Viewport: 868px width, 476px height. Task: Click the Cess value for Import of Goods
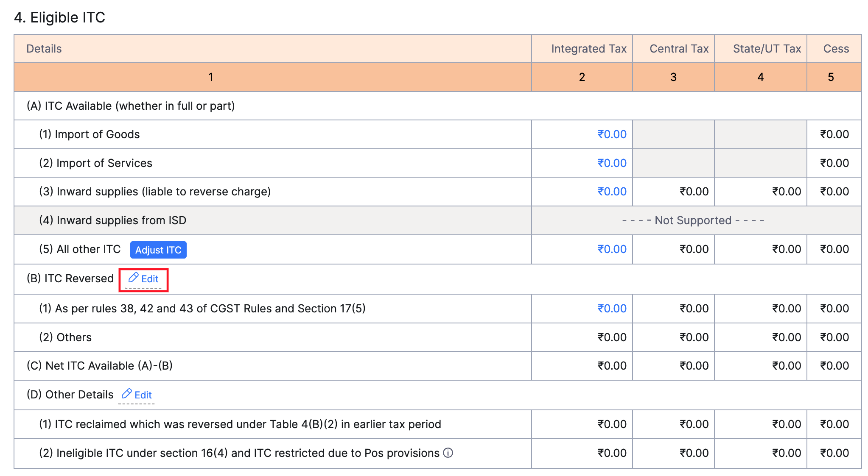[x=834, y=134]
